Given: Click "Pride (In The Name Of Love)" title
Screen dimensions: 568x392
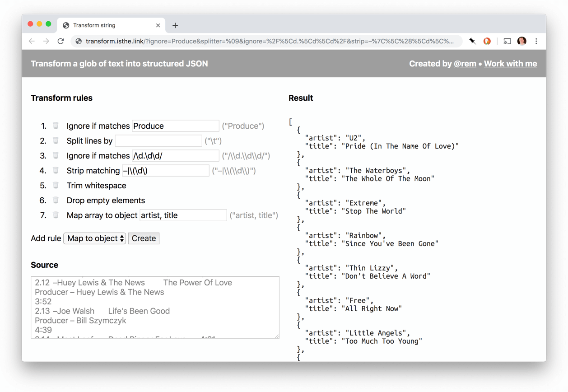Looking at the screenshot, I should (400, 146).
